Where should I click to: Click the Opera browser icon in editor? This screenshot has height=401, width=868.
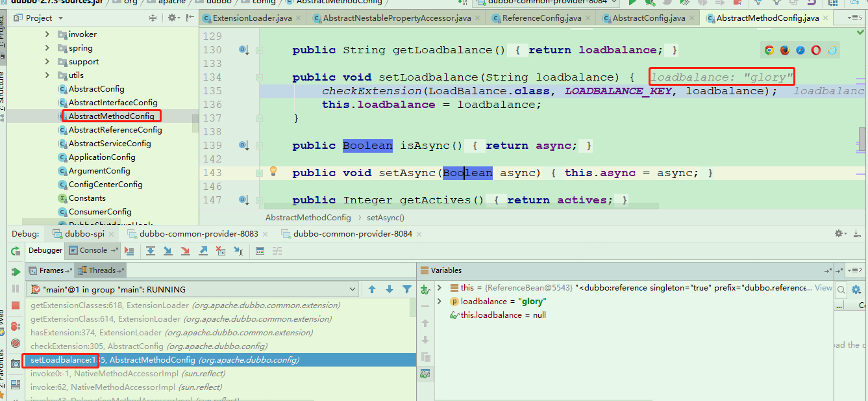point(816,50)
